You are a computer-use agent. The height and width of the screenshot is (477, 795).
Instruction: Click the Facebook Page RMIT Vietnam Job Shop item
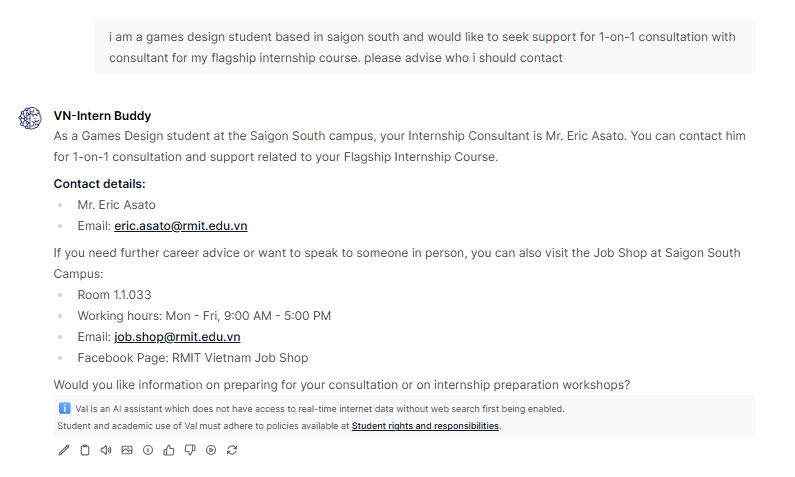(x=192, y=358)
